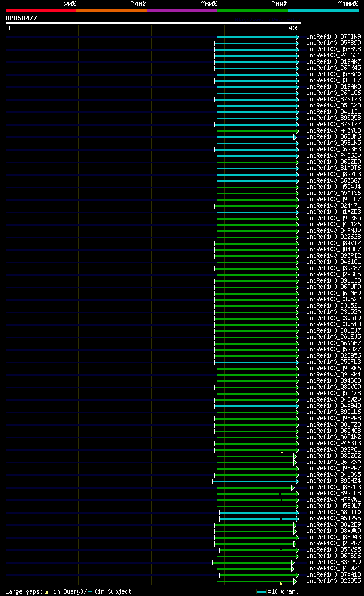Click hit label UniRef100_A1YZD3
This screenshot has width=364, height=596.
[x=334, y=212]
